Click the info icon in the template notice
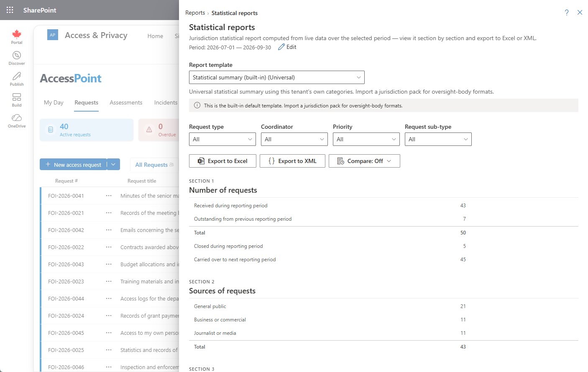 click(x=197, y=105)
